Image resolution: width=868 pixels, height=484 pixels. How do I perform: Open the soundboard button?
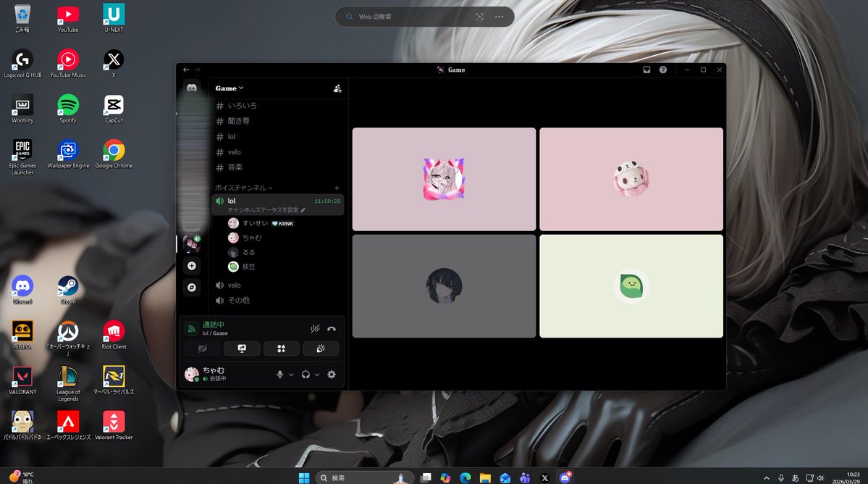click(321, 349)
